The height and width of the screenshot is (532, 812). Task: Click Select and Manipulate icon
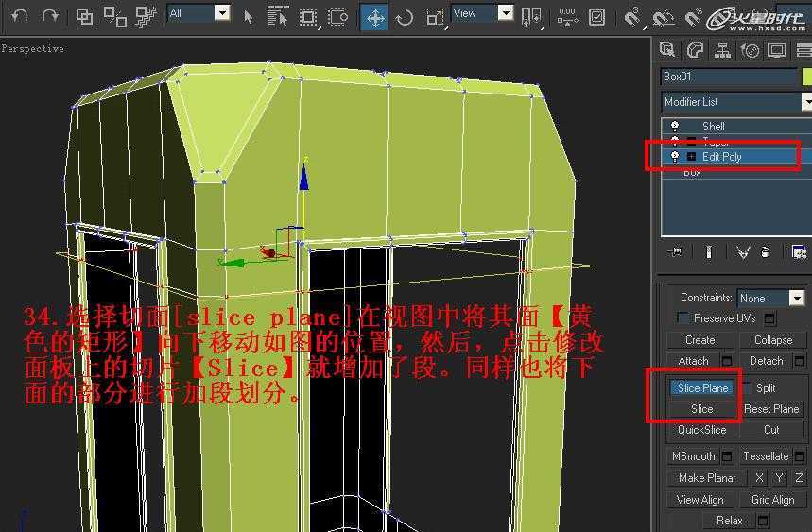pos(567,17)
